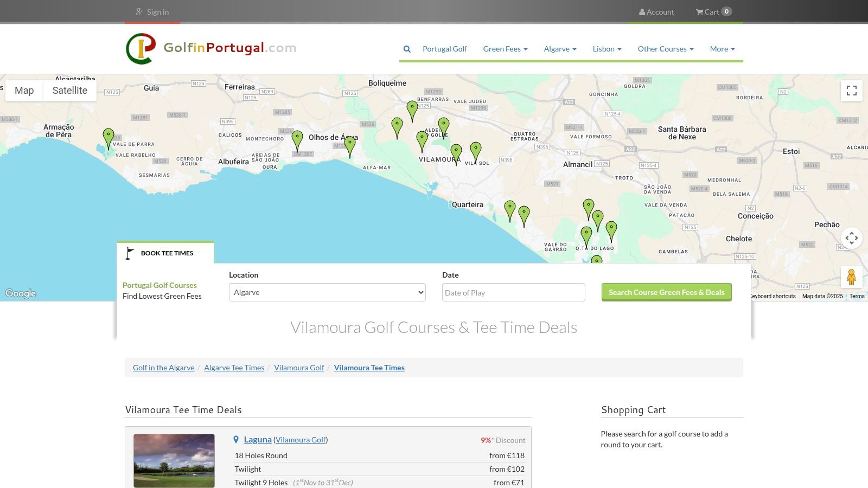
Task: Toggle fullscreen map view
Action: pyautogui.click(x=852, y=91)
